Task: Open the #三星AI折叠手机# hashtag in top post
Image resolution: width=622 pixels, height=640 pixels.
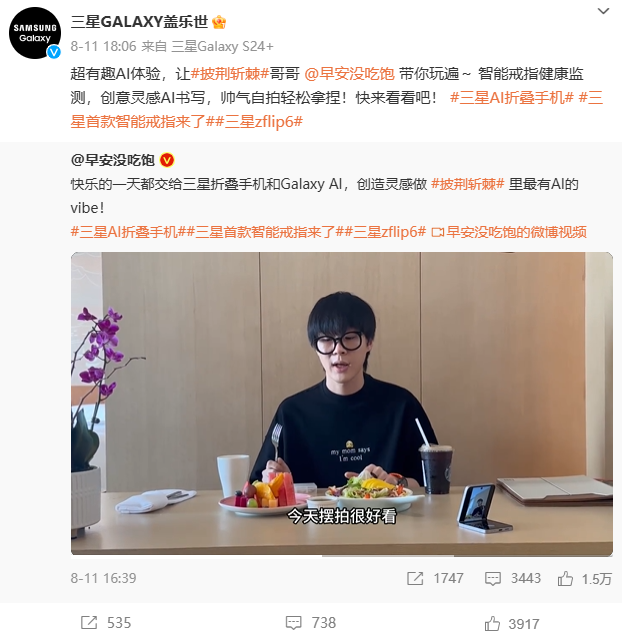Action: click(x=512, y=98)
